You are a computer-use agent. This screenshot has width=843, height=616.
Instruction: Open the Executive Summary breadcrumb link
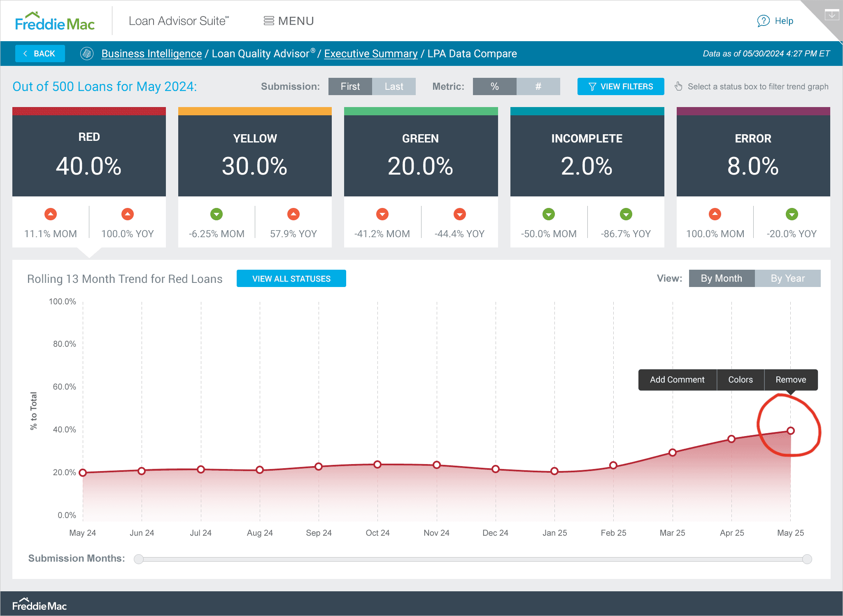370,54
